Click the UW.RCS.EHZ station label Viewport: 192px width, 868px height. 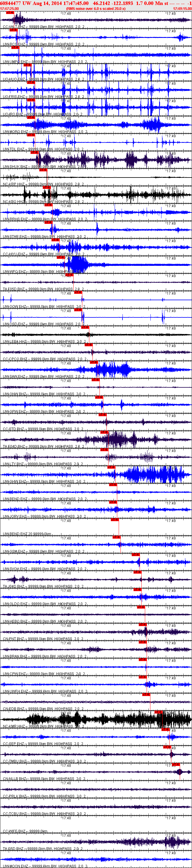(x=44, y=44)
